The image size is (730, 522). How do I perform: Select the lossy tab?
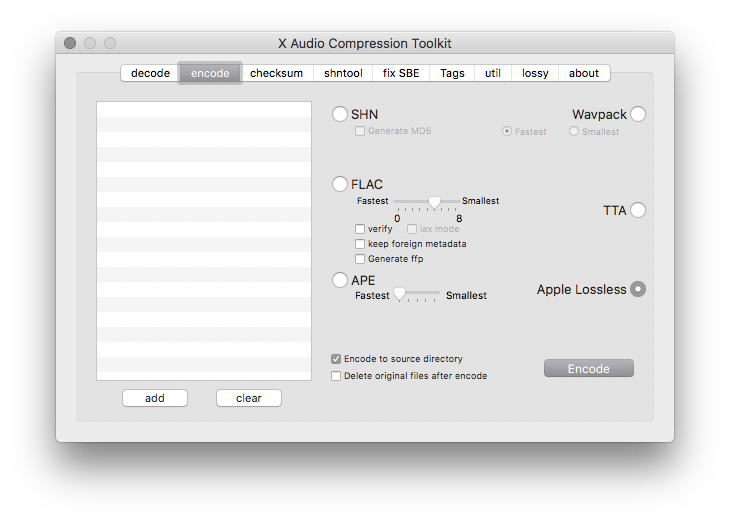click(535, 73)
